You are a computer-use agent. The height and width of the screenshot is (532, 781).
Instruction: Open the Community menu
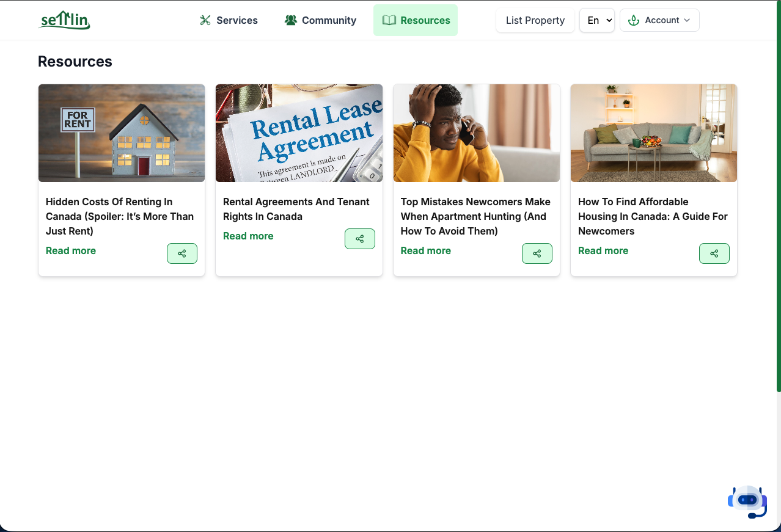(320, 20)
